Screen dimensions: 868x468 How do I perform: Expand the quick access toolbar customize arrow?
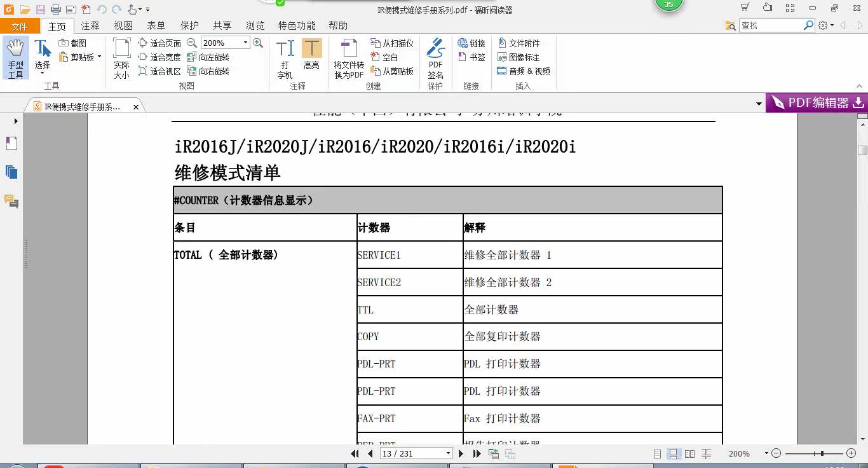point(148,10)
